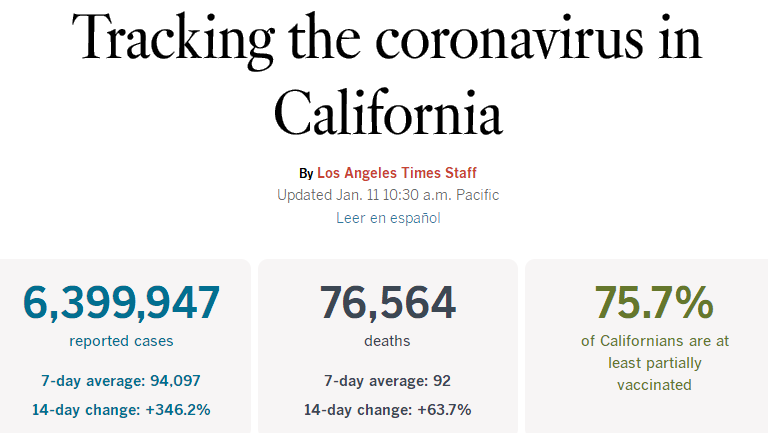Click the word 'Pacific' in the update line
This screenshot has height=433, width=768.
[474, 195]
